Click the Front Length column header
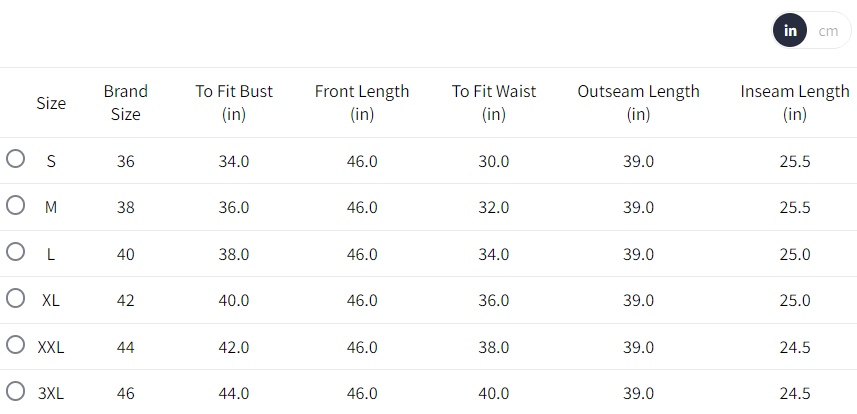 (x=362, y=103)
